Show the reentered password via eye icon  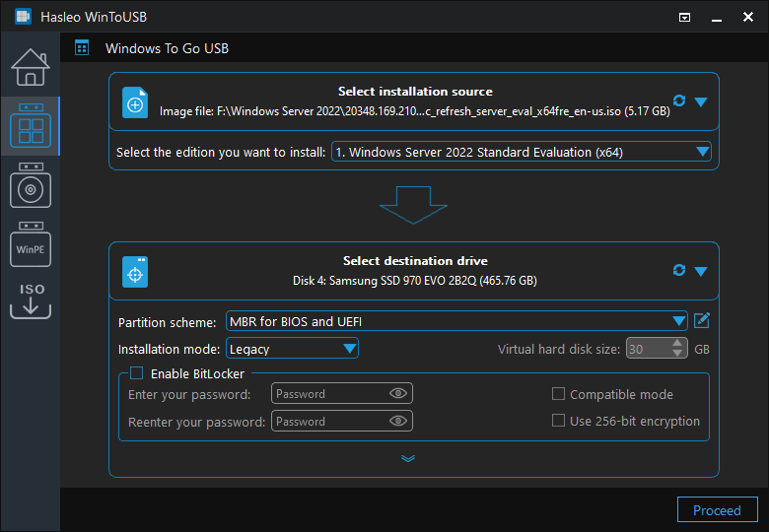point(398,421)
